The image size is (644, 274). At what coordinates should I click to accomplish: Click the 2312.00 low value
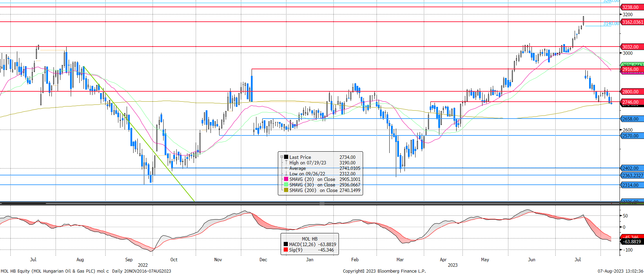click(348, 174)
